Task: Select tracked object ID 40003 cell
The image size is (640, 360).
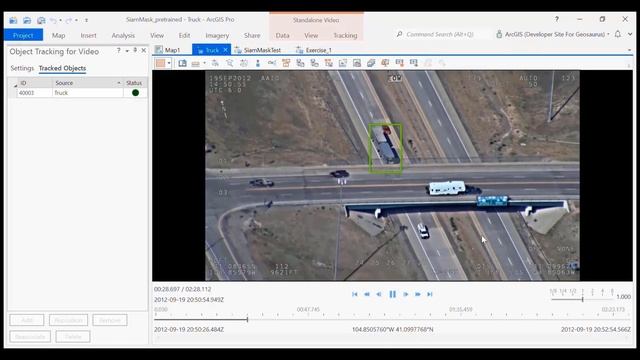Action: [x=35, y=93]
